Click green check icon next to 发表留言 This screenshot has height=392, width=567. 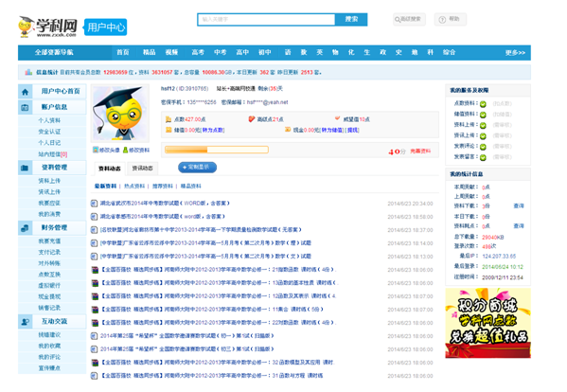483,158
